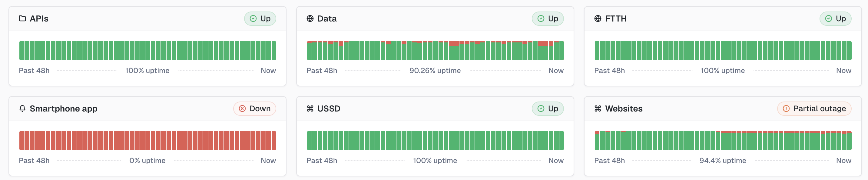
Task: Click the Data uptime history bar
Action: pos(435,51)
